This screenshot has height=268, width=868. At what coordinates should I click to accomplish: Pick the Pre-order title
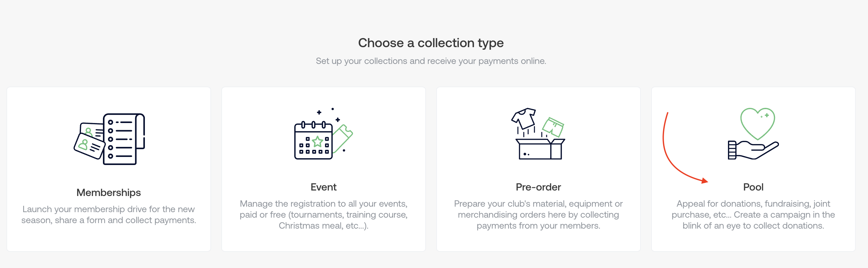[538, 187]
